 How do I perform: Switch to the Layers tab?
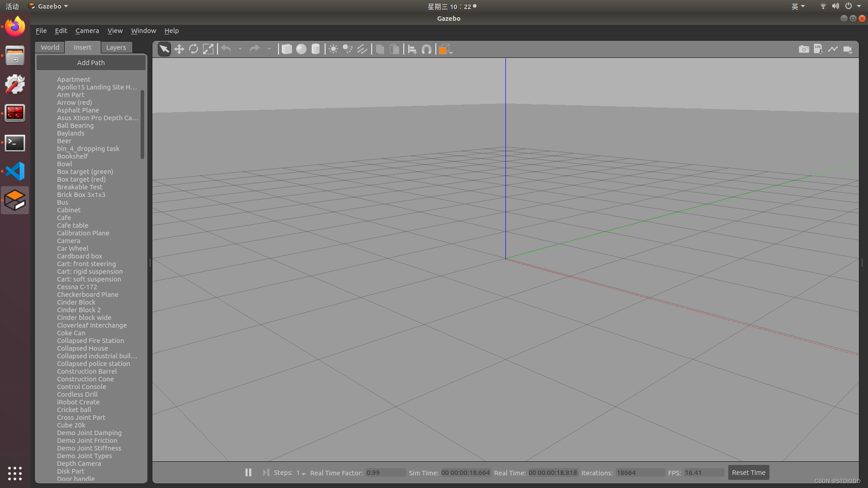[x=116, y=47]
